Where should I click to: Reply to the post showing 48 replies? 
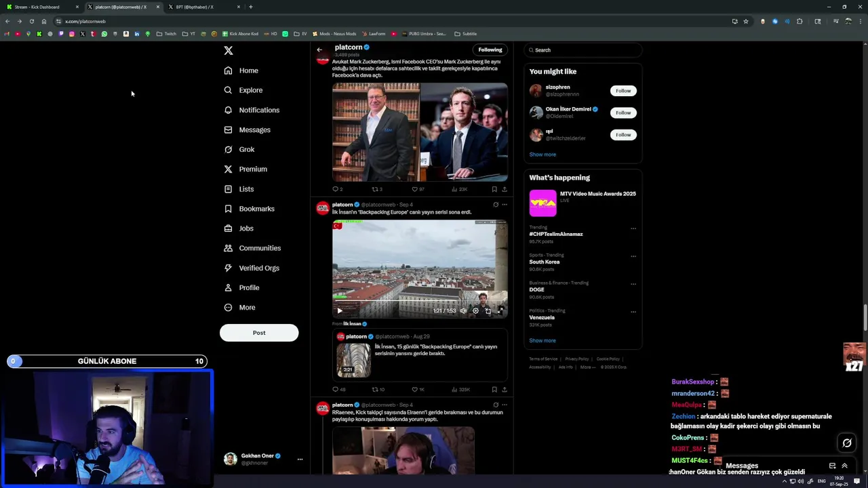pos(338,390)
